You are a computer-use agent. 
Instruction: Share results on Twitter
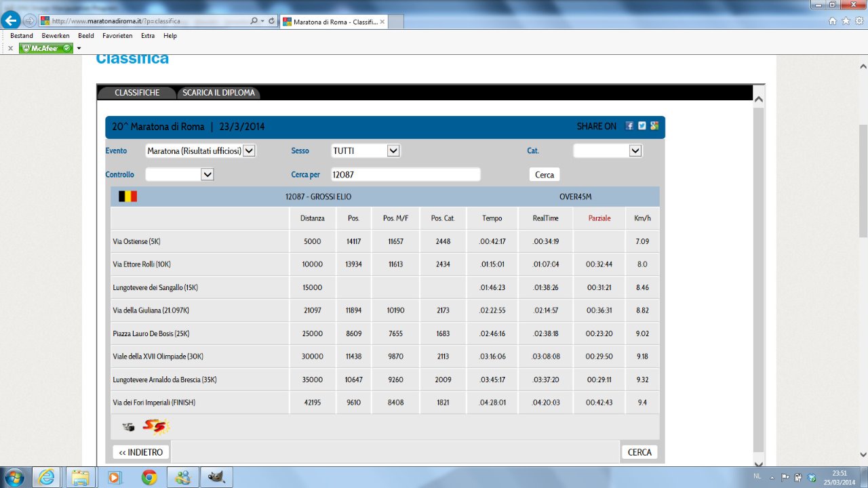pos(642,126)
